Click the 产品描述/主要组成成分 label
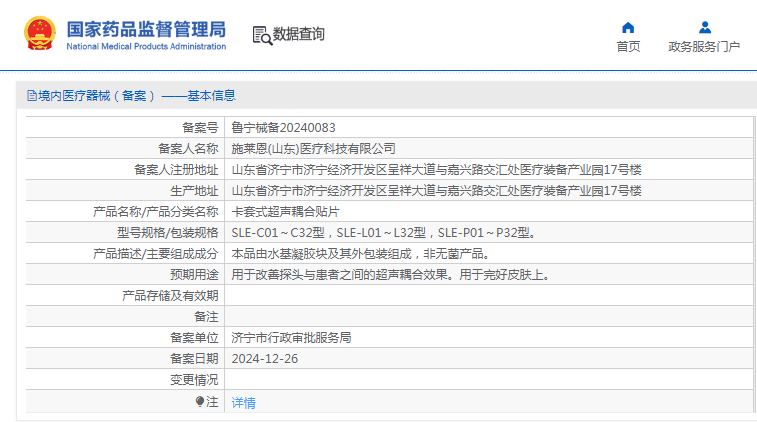Screen dimensions: 757x422 tap(155, 253)
